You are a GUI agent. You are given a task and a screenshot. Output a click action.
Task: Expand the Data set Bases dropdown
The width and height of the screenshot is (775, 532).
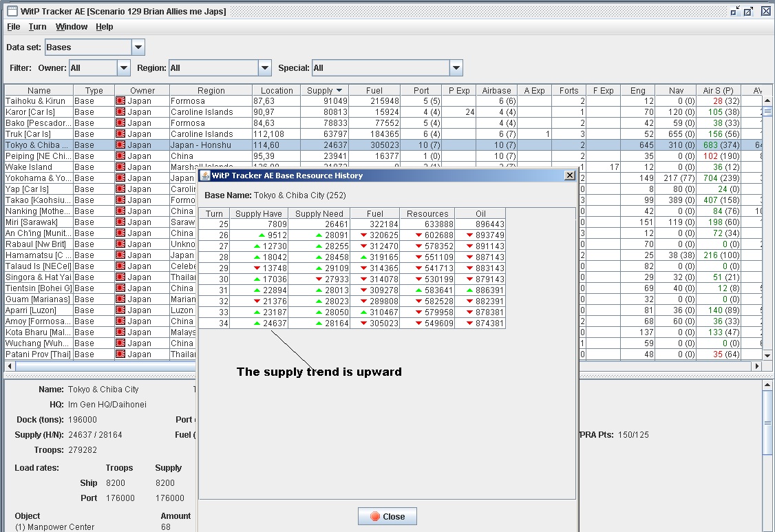138,47
